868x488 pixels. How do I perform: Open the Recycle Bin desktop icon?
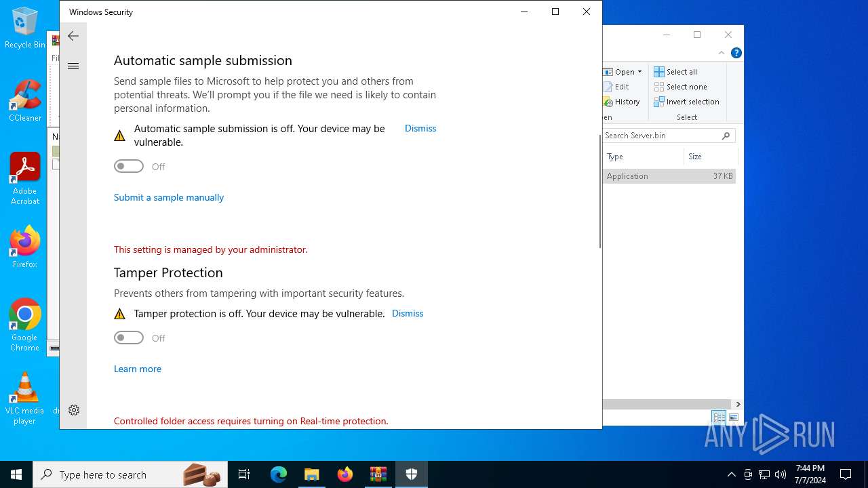(25, 28)
